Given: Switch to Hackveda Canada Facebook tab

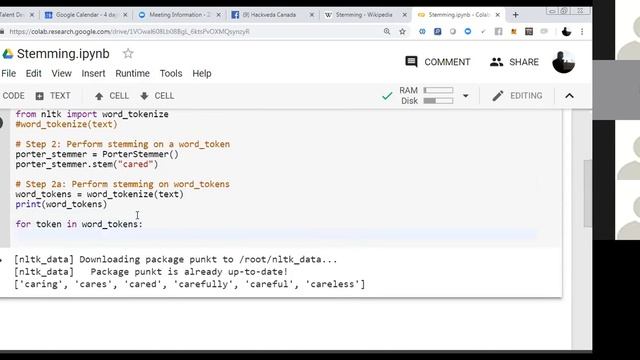Looking at the screenshot, I should click(x=268, y=15).
